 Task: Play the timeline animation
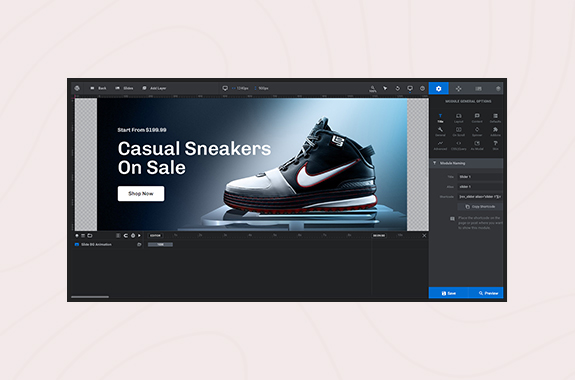pos(139,235)
